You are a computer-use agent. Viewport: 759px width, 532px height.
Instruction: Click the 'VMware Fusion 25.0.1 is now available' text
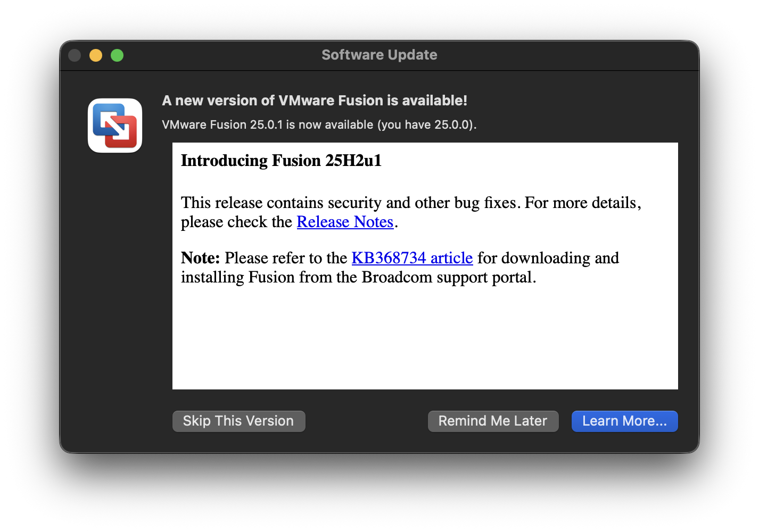pyautogui.click(x=319, y=124)
